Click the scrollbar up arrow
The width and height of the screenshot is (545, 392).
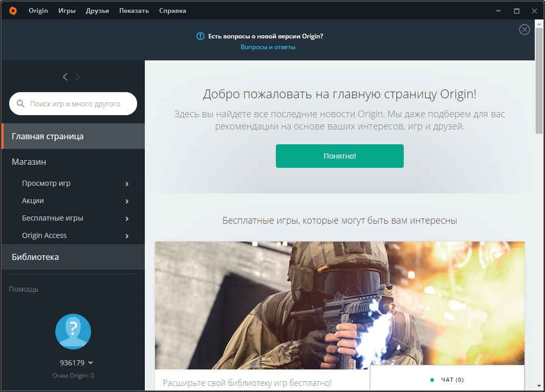[x=539, y=24]
